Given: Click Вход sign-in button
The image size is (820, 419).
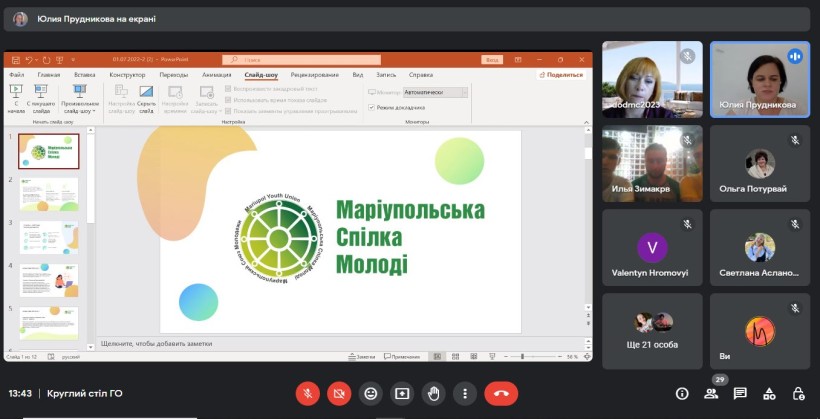Looking at the screenshot, I should tap(492, 60).
